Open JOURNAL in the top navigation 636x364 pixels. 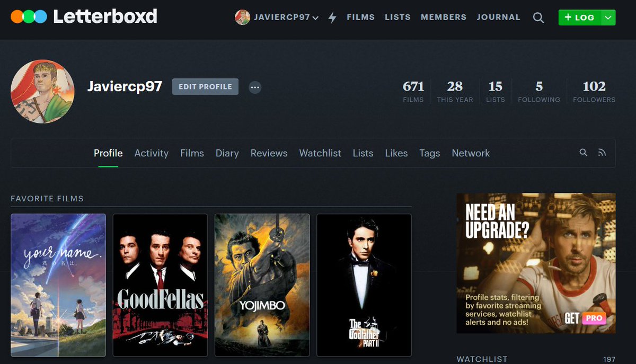[x=498, y=17]
